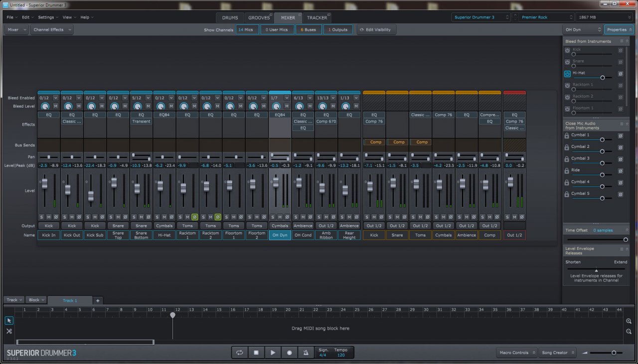
Task: Stop playback
Action: click(256, 353)
